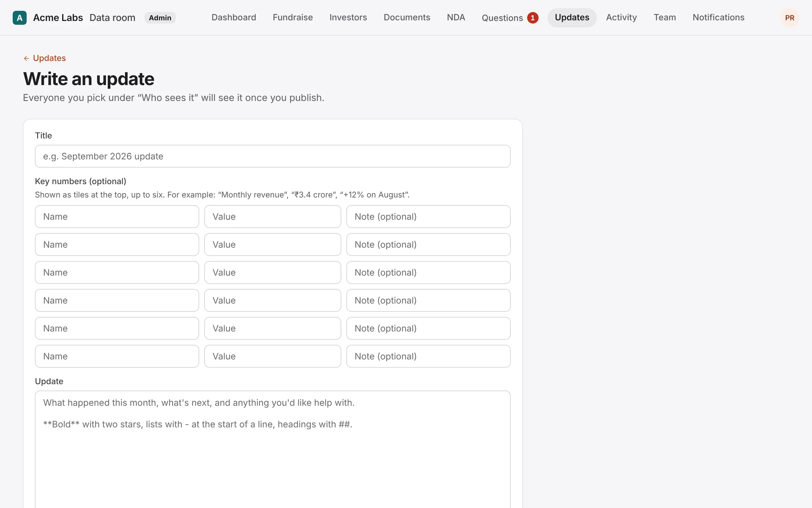Select the NDA tab
The image size is (812, 508).
456,17
